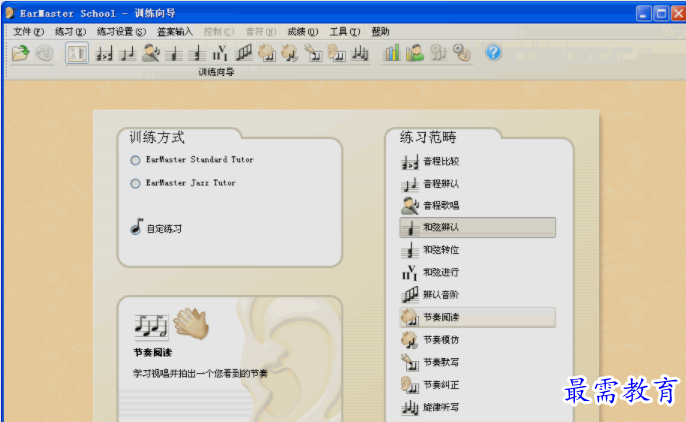Choose the 自定练习 custom exercise option
686x422 pixels.
[156, 228]
